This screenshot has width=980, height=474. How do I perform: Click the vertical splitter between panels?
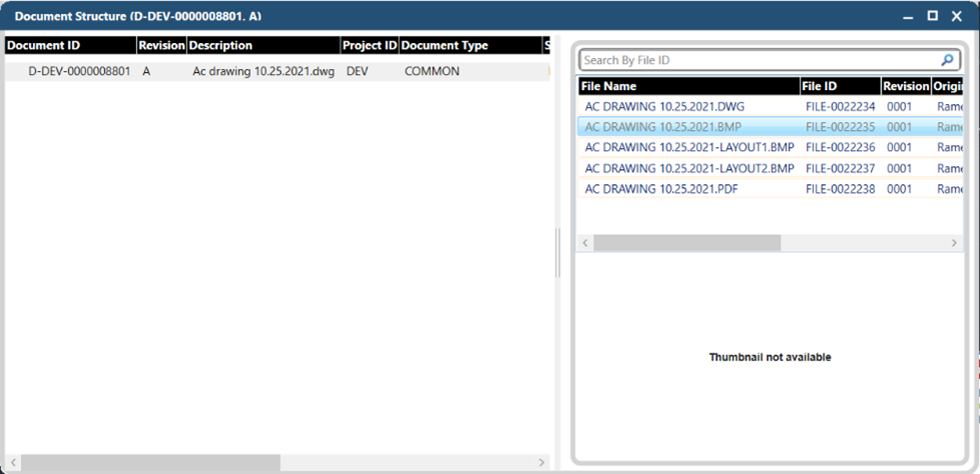557,252
